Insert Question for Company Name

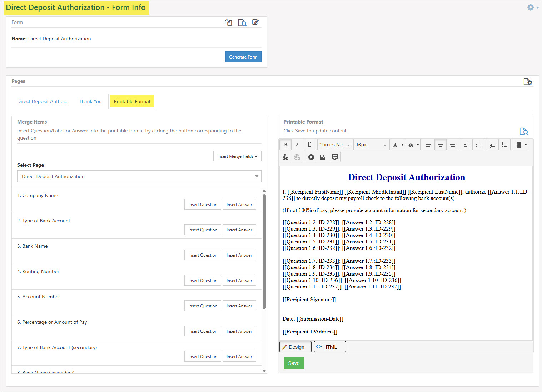[x=203, y=205]
